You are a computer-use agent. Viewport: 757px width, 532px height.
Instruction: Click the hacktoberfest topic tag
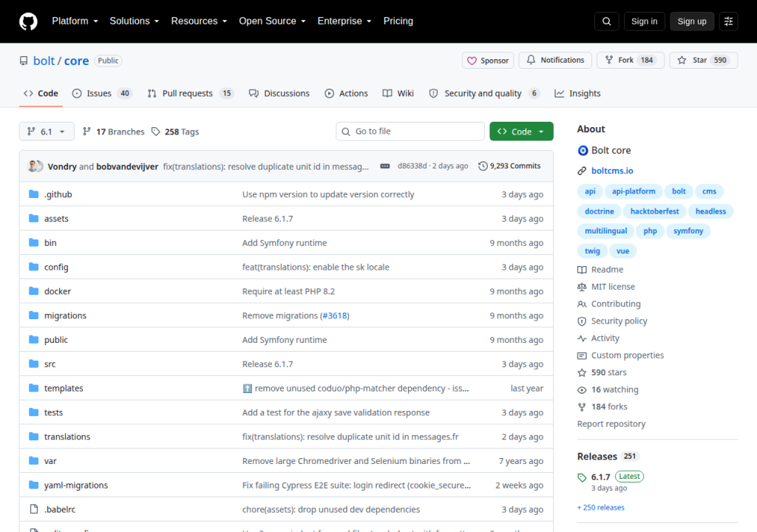pyautogui.click(x=654, y=211)
